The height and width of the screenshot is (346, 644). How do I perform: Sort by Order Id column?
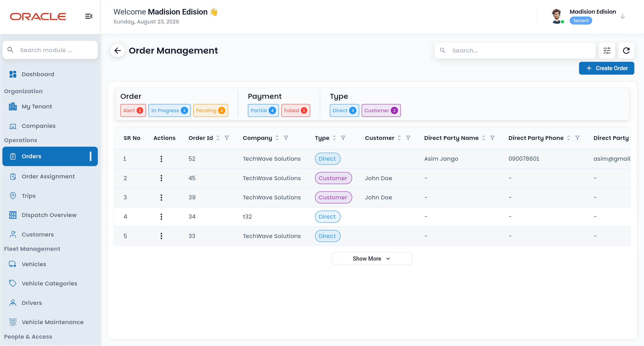pos(218,138)
